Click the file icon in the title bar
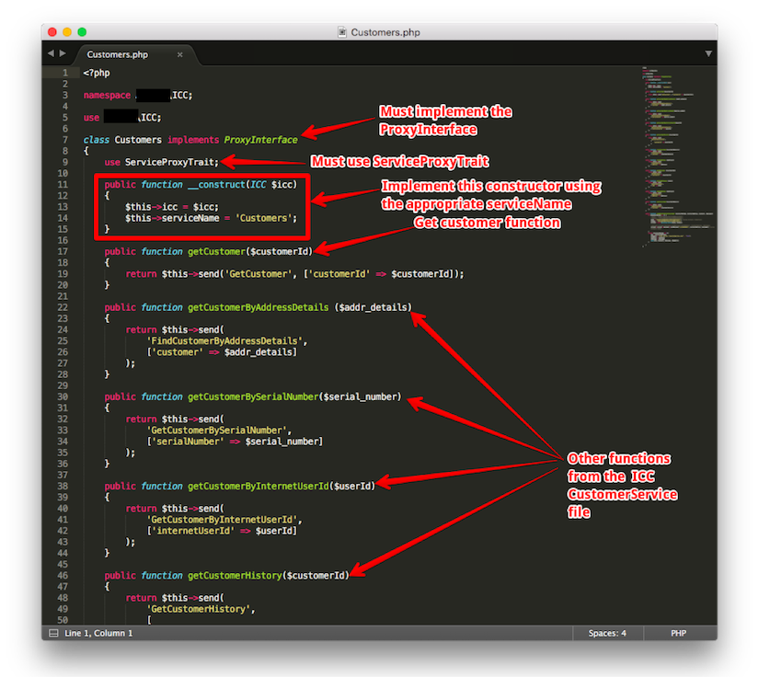This screenshot has width=759, height=700. [x=342, y=32]
